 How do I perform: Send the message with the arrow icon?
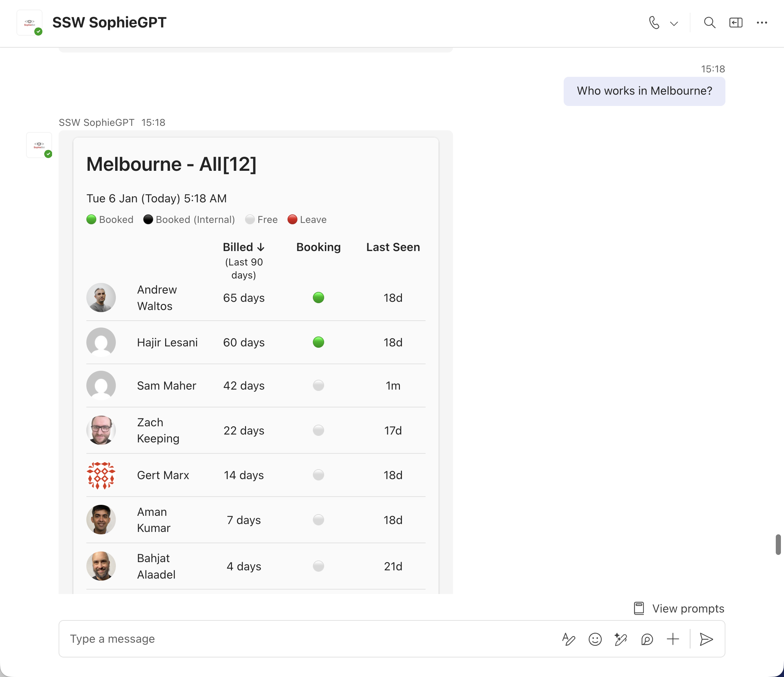pyautogui.click(x=706, y=639)
